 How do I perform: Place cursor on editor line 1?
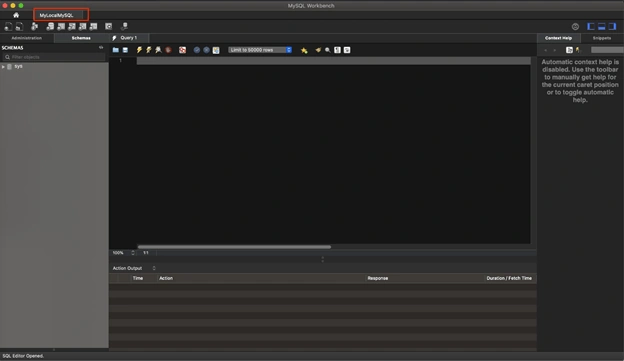[x=333, y=60]
